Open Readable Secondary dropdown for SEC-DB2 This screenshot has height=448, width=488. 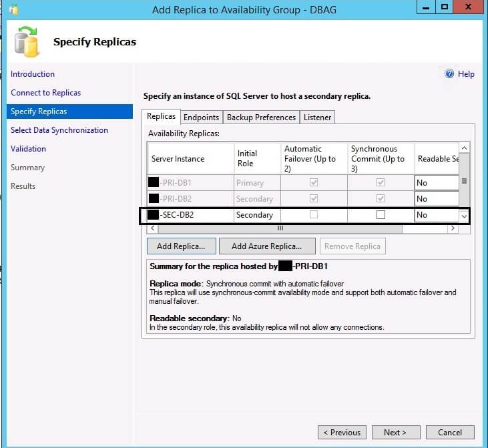463,216
